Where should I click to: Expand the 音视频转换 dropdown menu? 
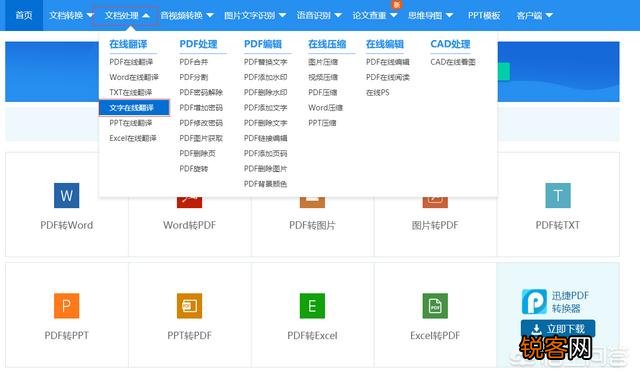[187, 16]
